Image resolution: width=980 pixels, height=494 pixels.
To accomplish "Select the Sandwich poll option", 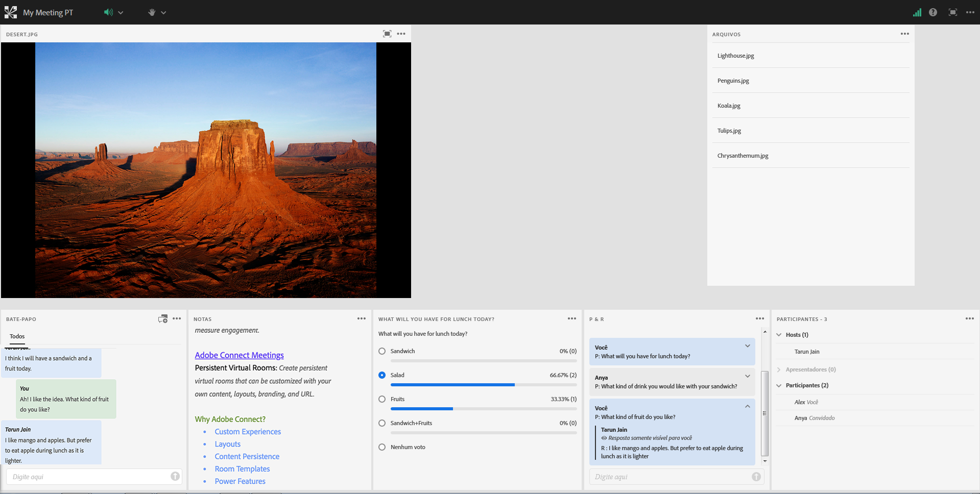I will click(x=381, y=351).
